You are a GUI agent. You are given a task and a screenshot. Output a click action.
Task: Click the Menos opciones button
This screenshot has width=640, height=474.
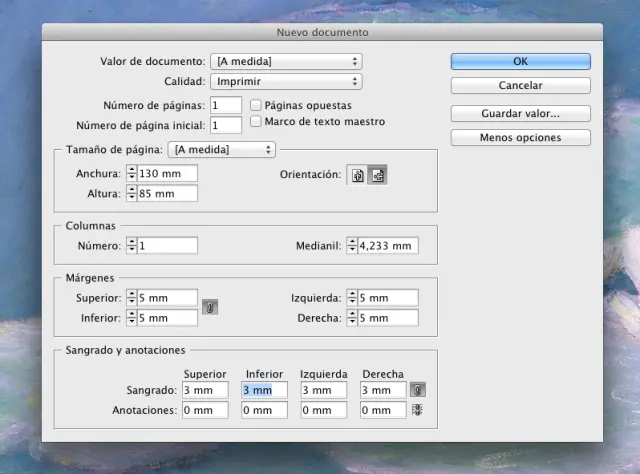[520, 137]
